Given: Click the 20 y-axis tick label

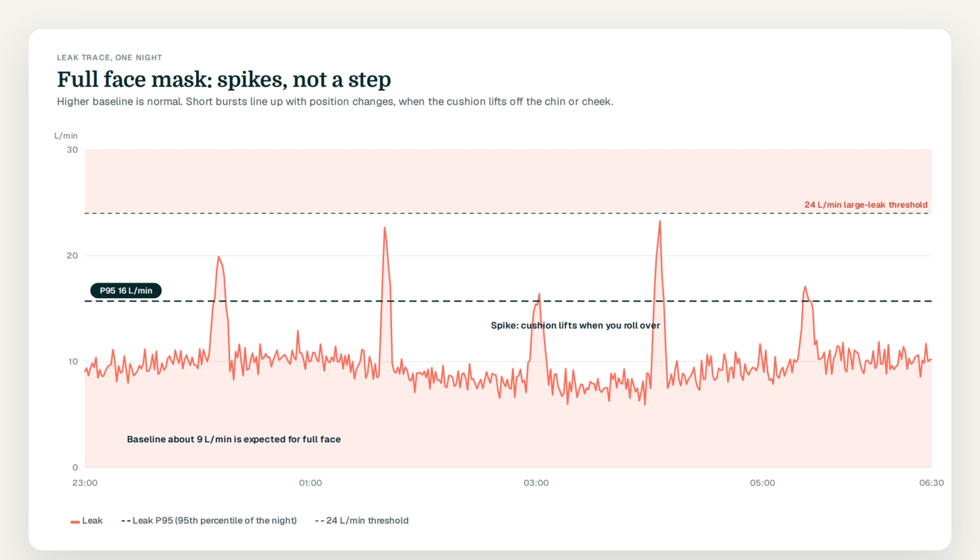Looking at the screenshot, I should point(72,255).
